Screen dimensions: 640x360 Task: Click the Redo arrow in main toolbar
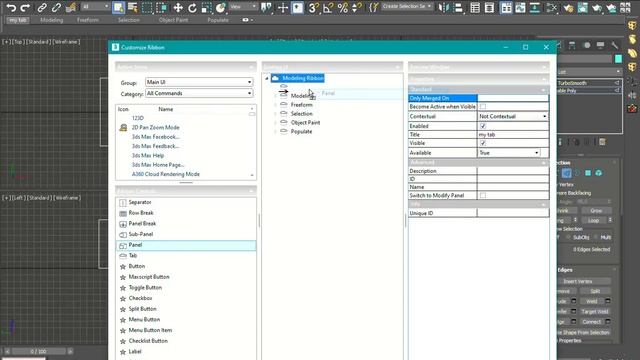pyautogui.click(x=25, y=7)
